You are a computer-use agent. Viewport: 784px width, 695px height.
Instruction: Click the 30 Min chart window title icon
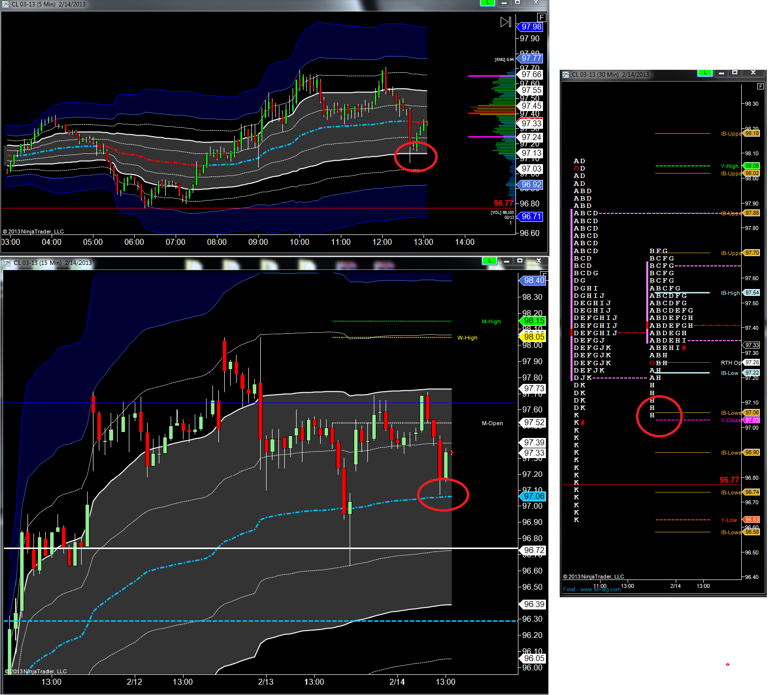(566, 75)
